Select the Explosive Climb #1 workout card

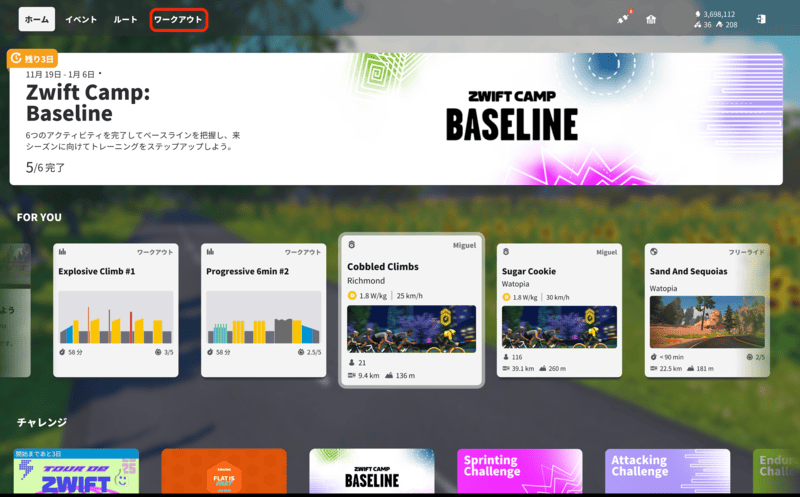click(116, 310)
